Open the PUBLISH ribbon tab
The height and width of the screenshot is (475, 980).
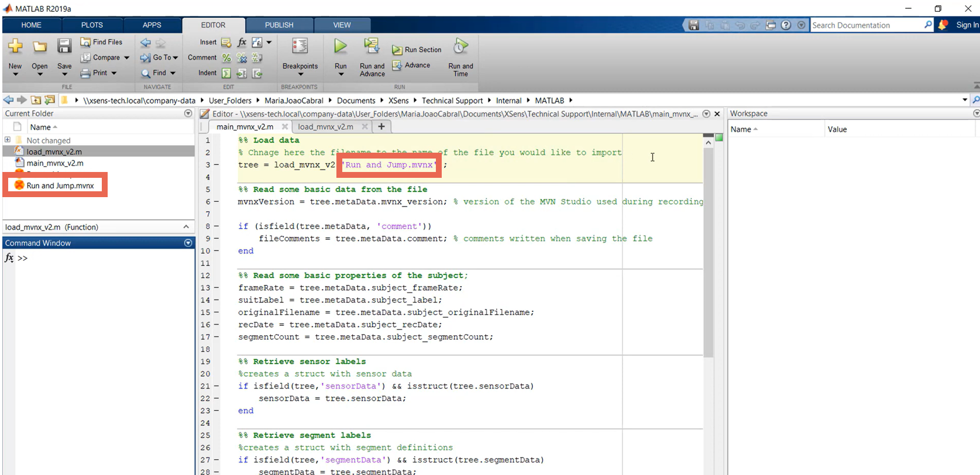(x=279, y=25)
